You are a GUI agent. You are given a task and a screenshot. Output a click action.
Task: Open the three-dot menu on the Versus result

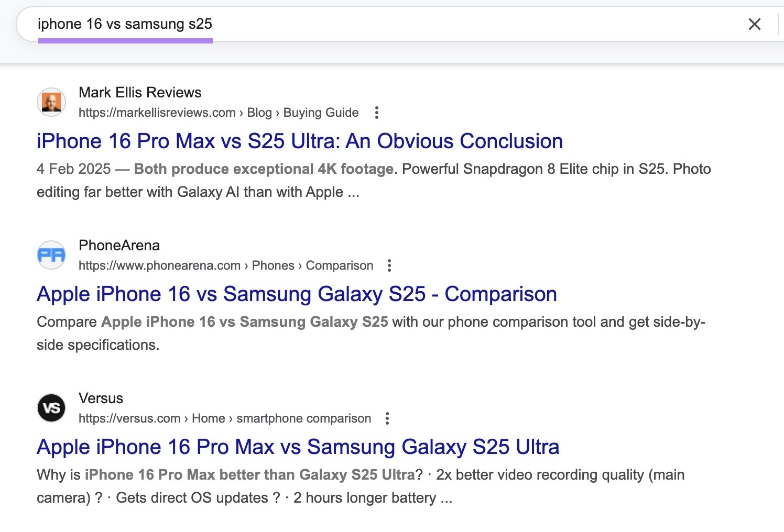point(387,418)
